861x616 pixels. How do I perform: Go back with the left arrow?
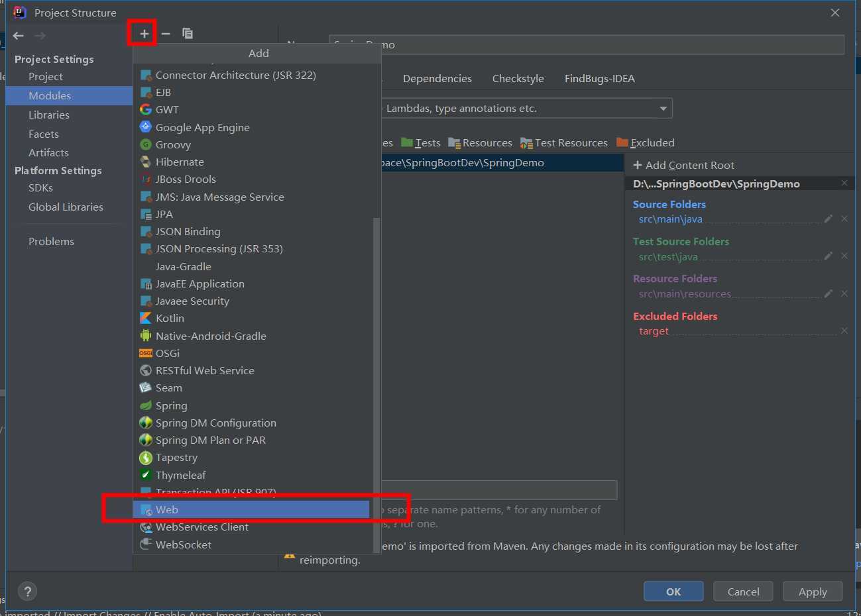click(19, 36)
